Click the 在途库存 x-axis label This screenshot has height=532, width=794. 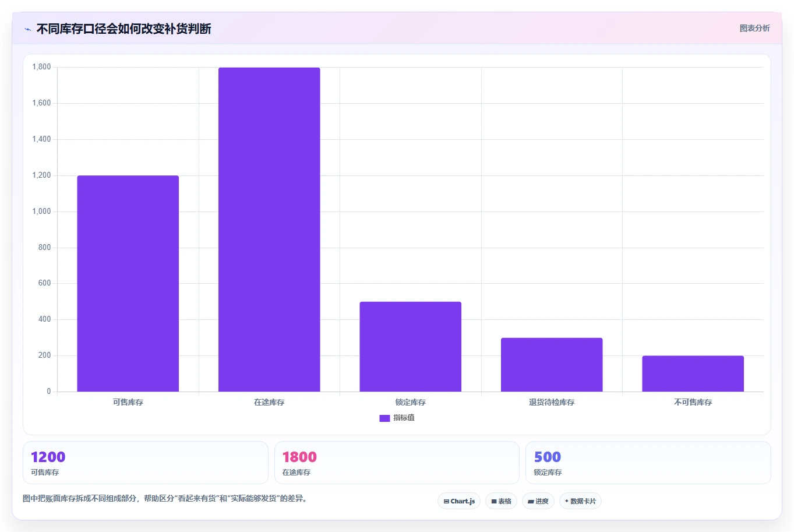tap(269, 403)
